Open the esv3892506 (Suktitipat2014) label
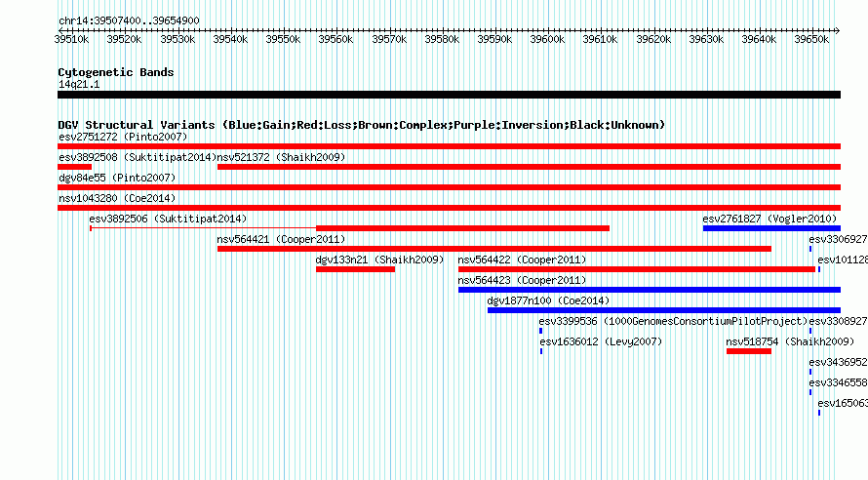The width and height of the screenshot is (868, 480). pyautogui.click(x=169, y=219)
